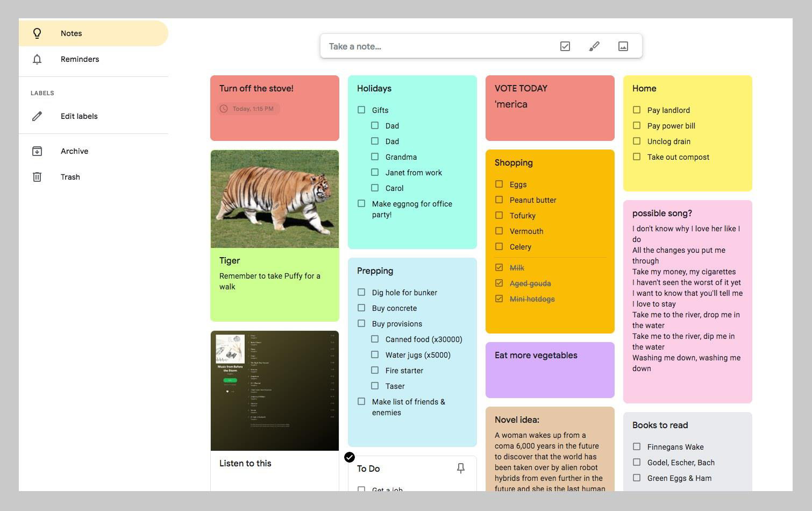This screenshot has height=511, width=812.
Task: Click the select checkmark on To Do note
Action: 350,457
